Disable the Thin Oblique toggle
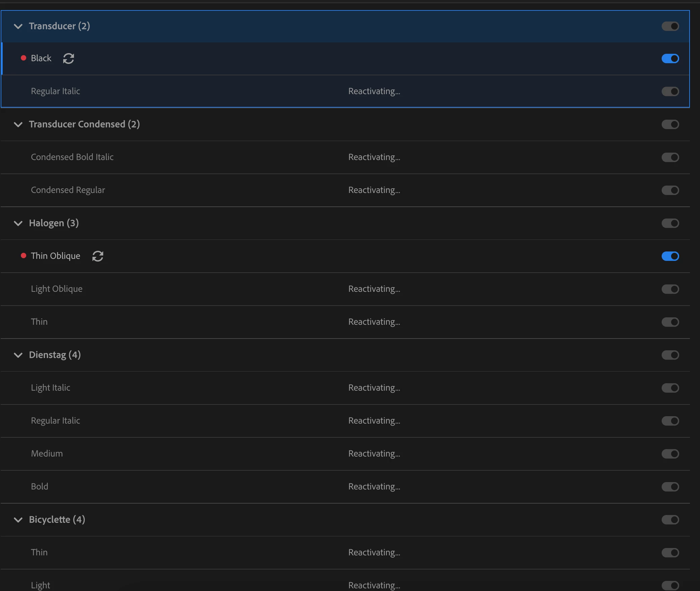The width and height of the screenshot is (700, 591). (x=670, y=256)
